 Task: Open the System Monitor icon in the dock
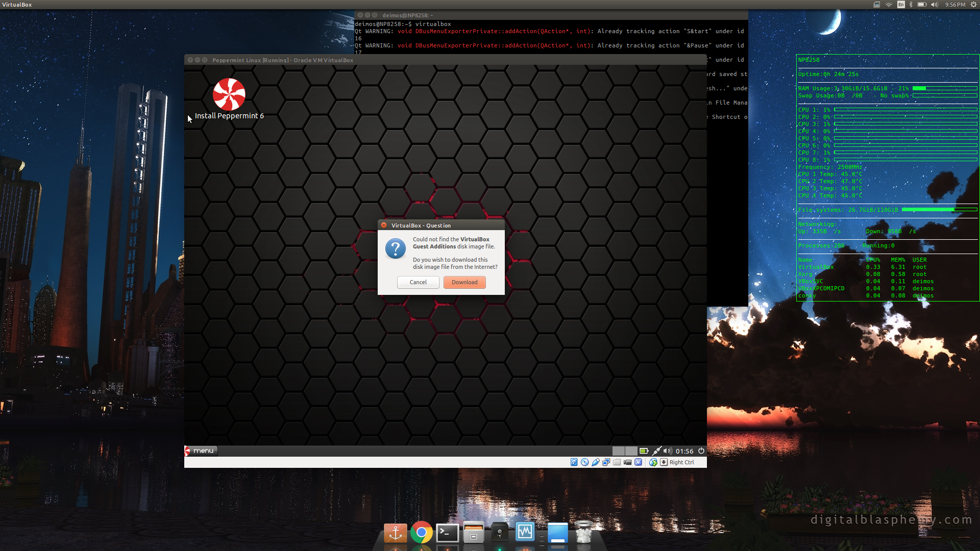point(525,532)
